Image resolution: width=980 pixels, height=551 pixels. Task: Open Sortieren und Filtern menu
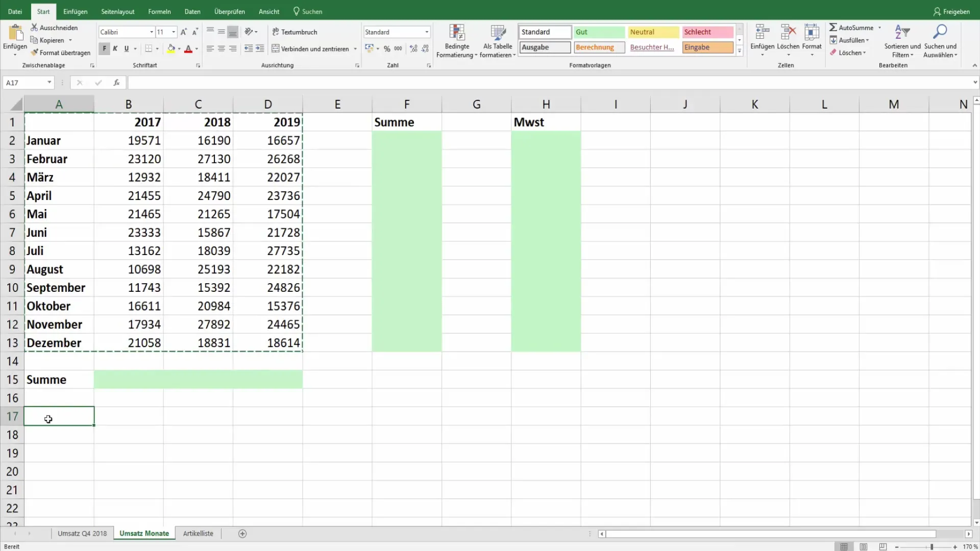902,41
